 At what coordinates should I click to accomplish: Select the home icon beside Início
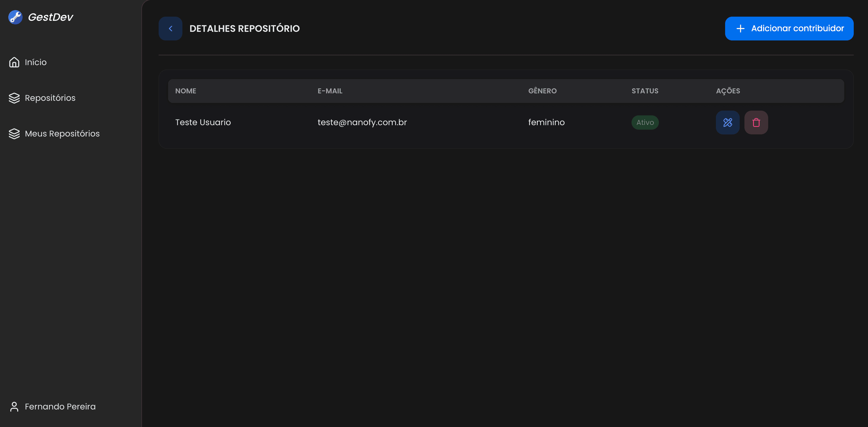[x=14, y=62]
